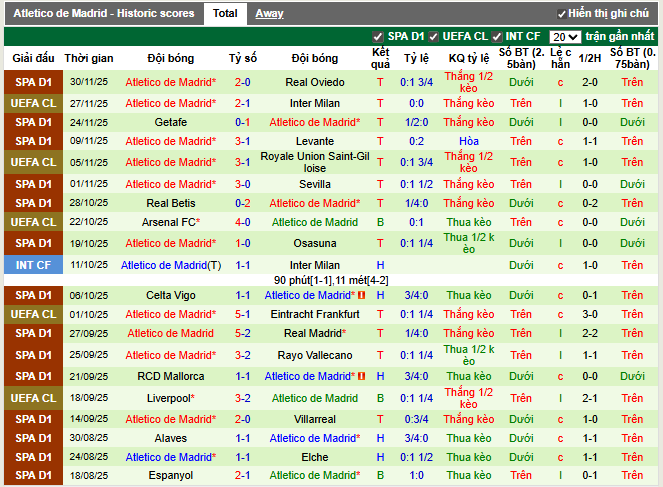Viewport: 663px width, 487px height.
Task: Click the KQ tỷ lệ column header
Action: [x=469, y=58]
